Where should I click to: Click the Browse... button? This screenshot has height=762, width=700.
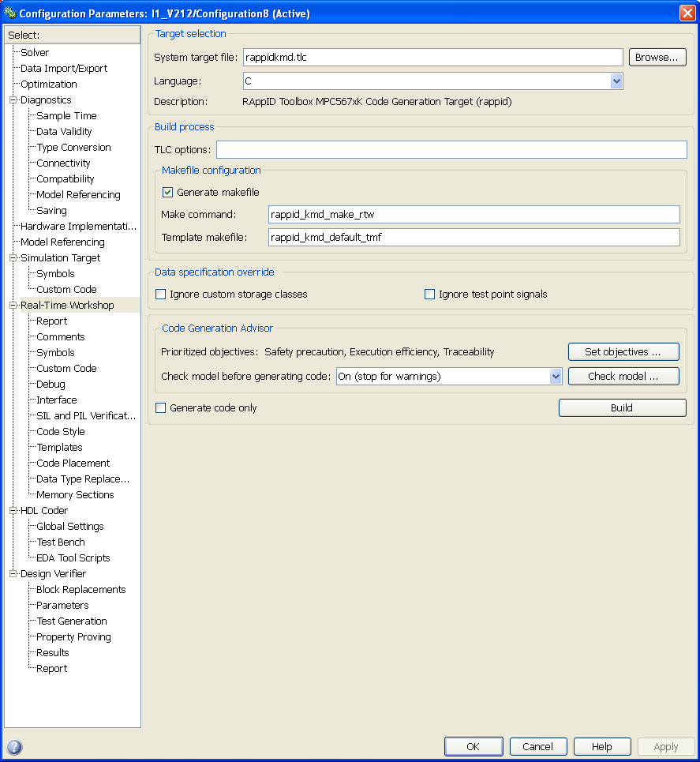click(657, 58)
